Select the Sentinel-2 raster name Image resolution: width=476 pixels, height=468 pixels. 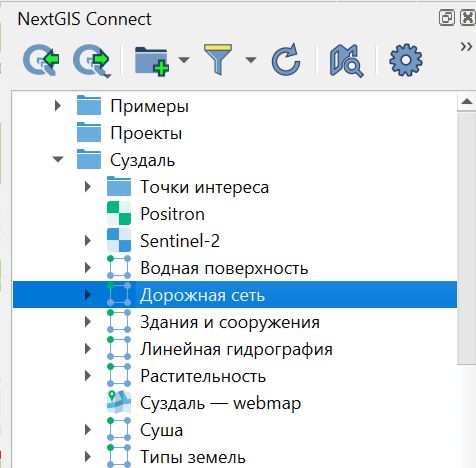click(180, 241)
